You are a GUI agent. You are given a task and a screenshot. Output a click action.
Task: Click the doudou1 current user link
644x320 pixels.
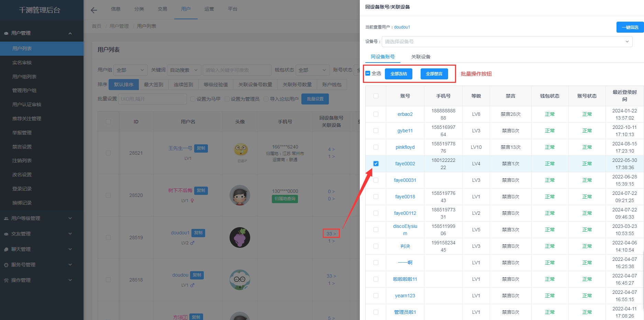click(402, 27)
